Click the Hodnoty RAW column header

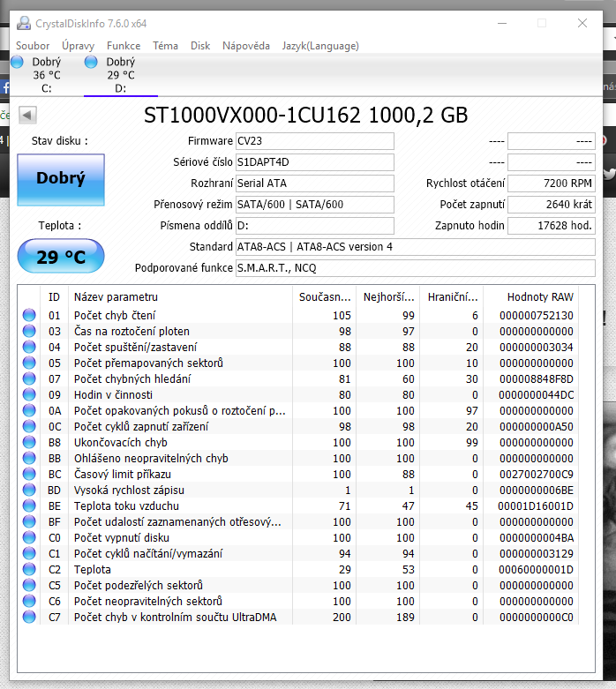click(539, 297)
